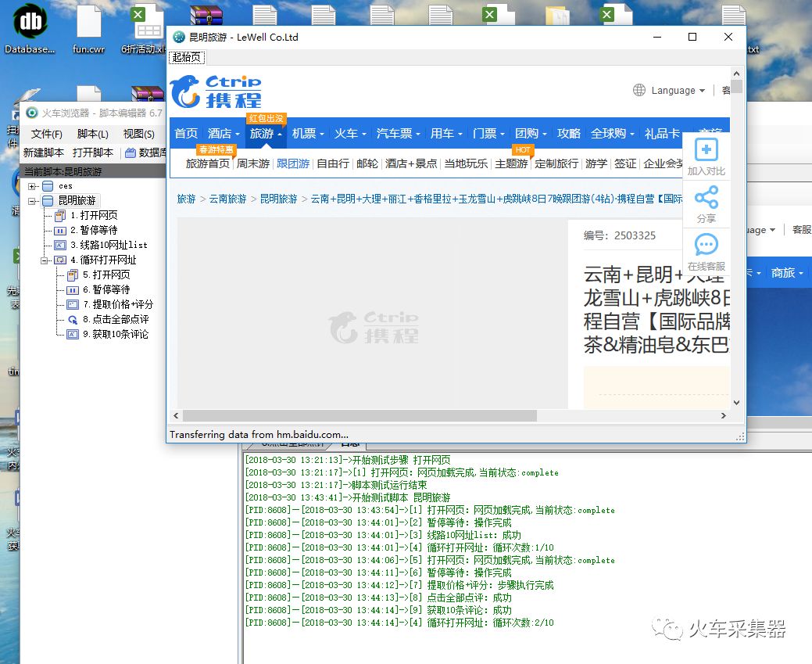Click 攻略 in Ctrip navigation

[x=569, y=134]
